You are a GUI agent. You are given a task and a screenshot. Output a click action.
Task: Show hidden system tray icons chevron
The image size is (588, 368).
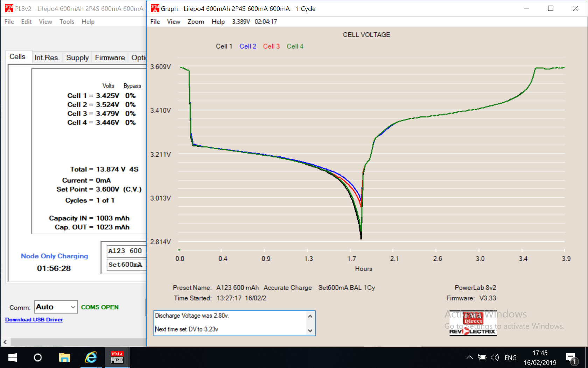pos(470,358)
